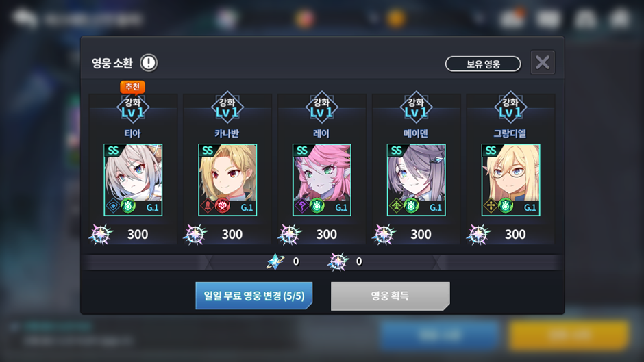
Task: Click the blue summon ticket currency icon
Action: click(275, 261)
